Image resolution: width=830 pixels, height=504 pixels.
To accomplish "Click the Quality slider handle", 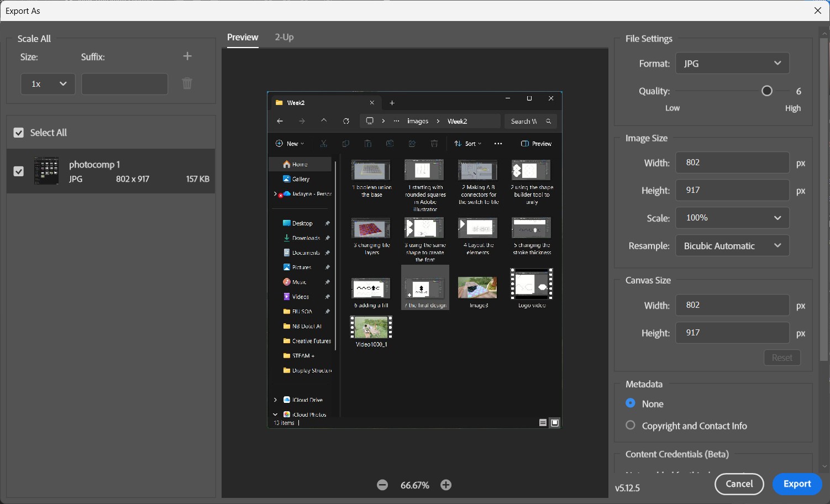I will pos(767,91).
